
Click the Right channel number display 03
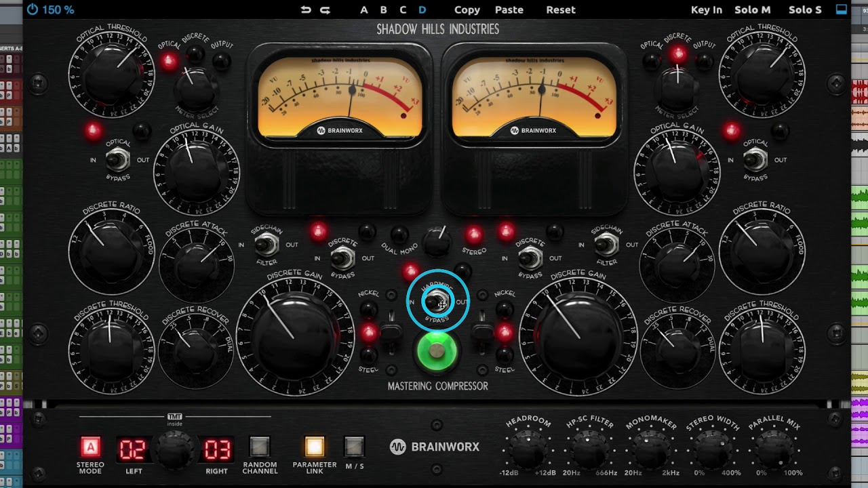(x=218, y=449)
